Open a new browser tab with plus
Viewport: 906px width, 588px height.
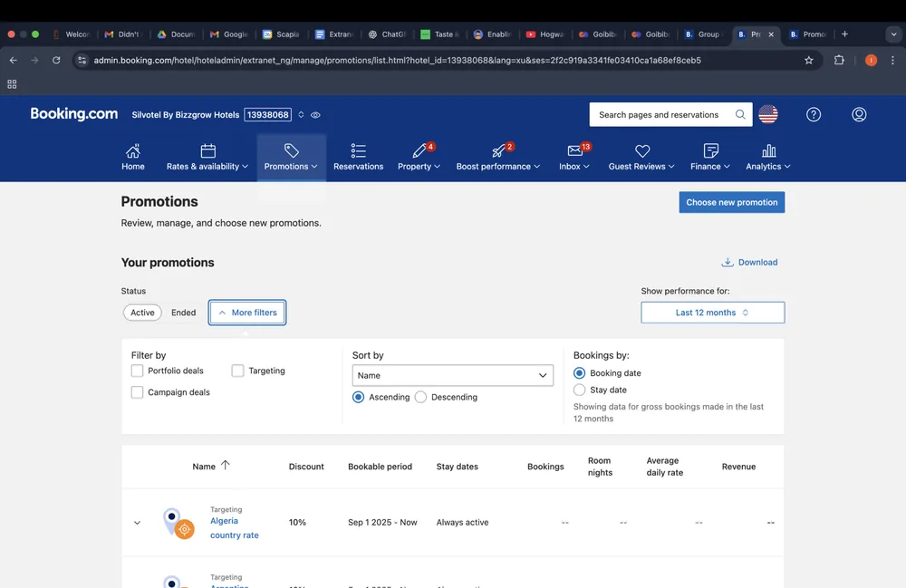[x=844, y=34]
